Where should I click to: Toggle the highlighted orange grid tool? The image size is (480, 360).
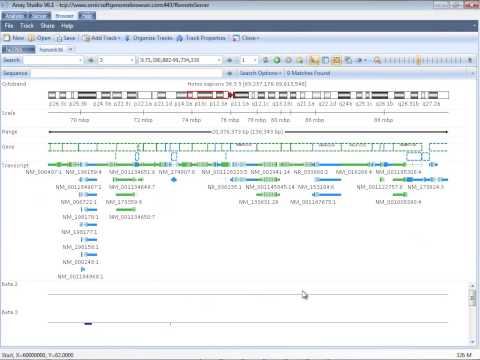pyautogui.click(x=337, y=60)
